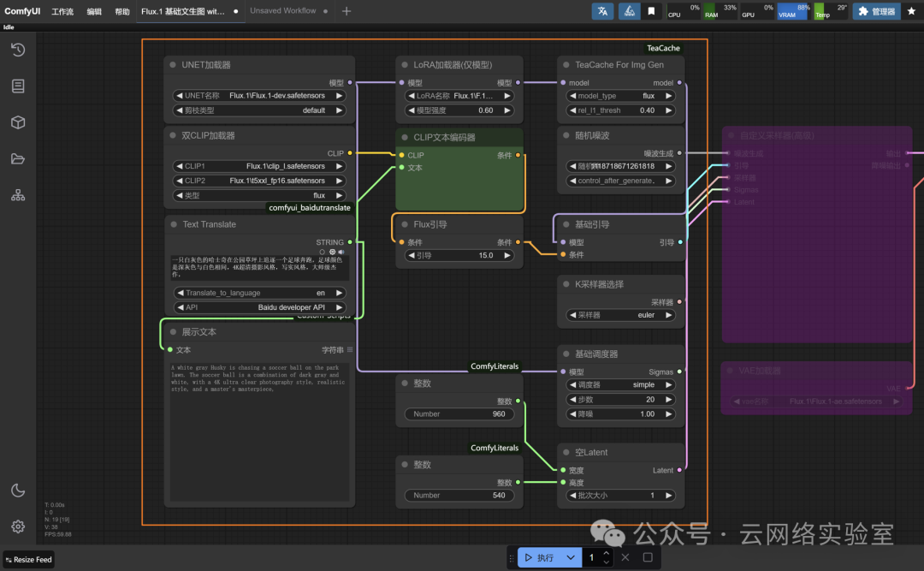Viewport: 924px width, 571px height.
Task: Open Translate_to_language en selector
Action: coord(259,293)
